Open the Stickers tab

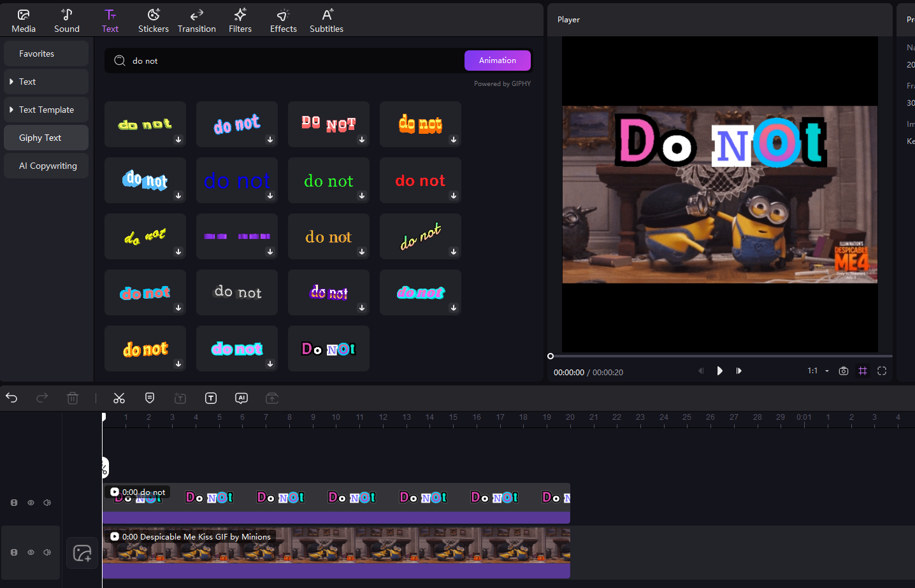154,20
